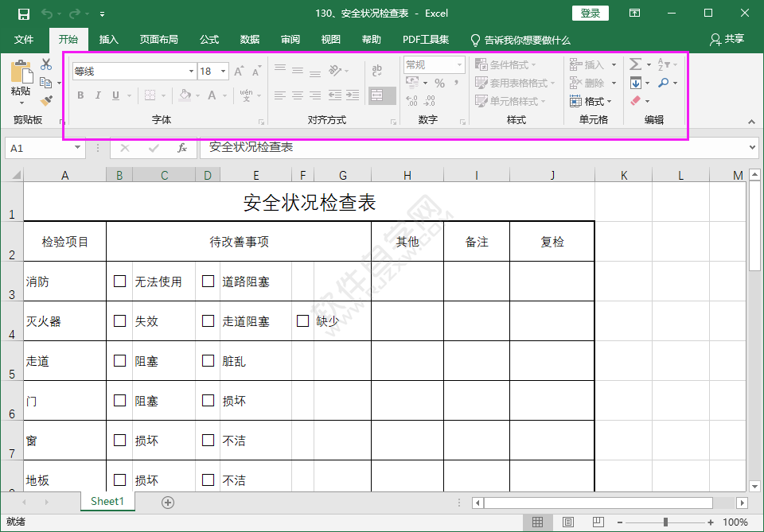Click the increase decimal places icon

point(411,101)
